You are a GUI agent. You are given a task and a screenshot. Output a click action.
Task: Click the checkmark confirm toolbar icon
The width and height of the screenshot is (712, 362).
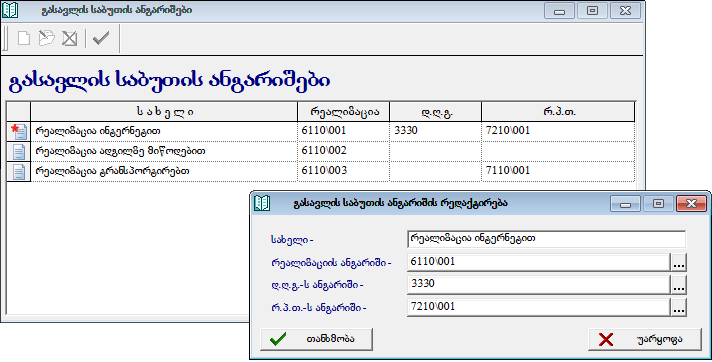[x=101, y=38]
